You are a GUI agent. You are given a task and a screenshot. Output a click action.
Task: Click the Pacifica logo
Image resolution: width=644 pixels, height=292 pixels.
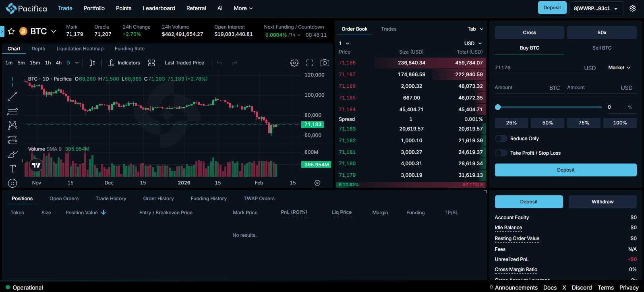tap(26, 8)
